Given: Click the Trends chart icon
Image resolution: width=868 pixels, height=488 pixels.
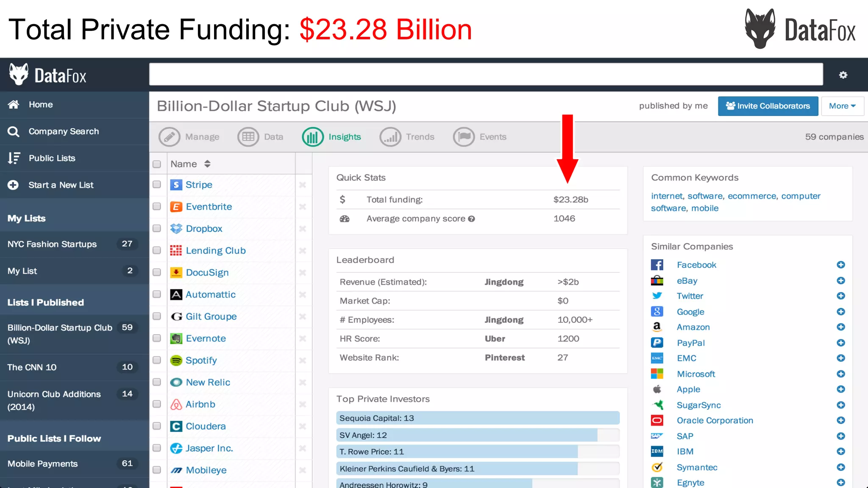Looking at the screenshot, I should (390, 137).
